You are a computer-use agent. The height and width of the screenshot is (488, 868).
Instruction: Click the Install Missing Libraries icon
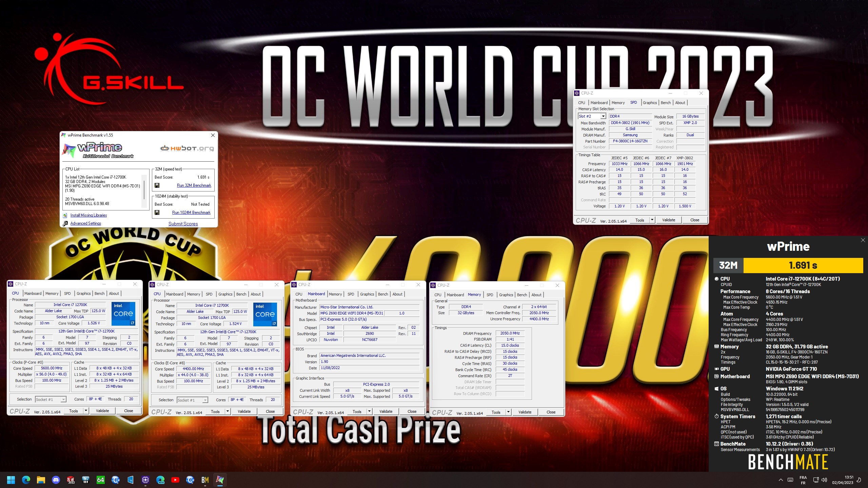point(65,215)
